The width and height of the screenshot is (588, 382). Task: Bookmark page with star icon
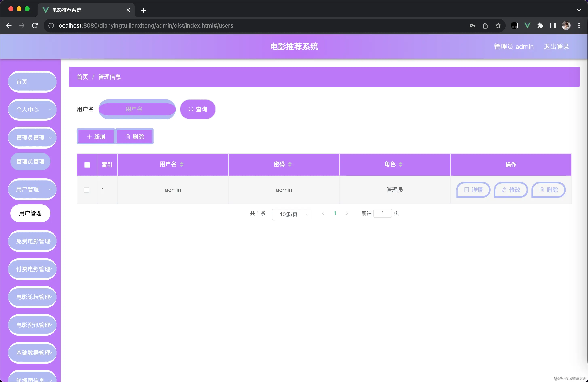pyautogui.click(x=498, y=25)
